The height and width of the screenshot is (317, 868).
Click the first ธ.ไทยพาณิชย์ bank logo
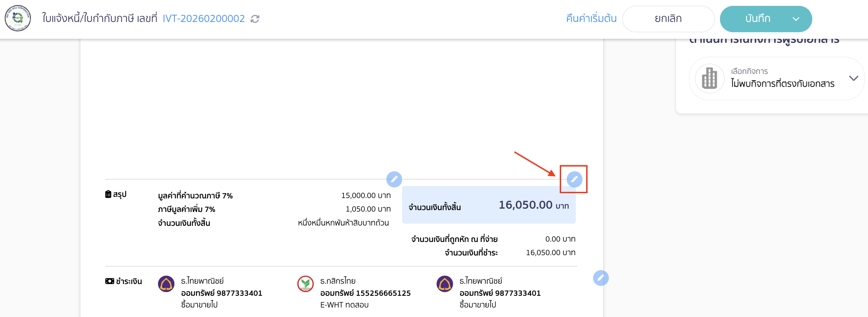(x=166, y=284)
